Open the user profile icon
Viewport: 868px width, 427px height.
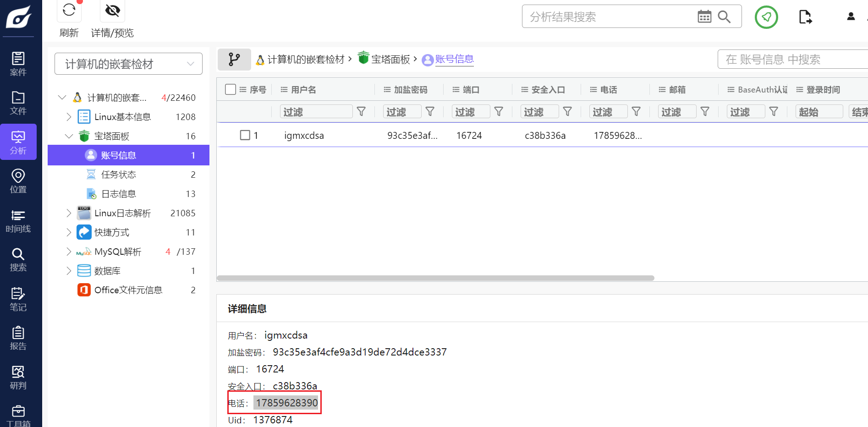(851, 16)
